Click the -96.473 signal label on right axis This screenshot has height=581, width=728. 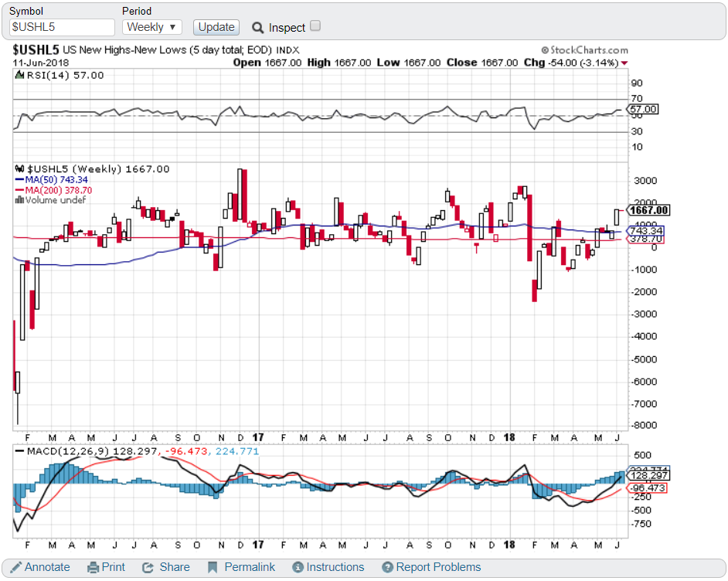click(x=647, y=488)
